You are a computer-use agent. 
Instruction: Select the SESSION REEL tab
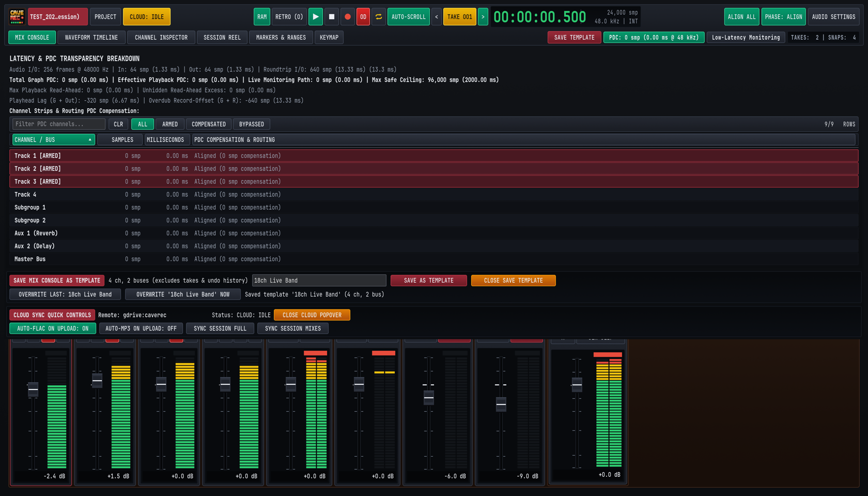click(222, 37)
